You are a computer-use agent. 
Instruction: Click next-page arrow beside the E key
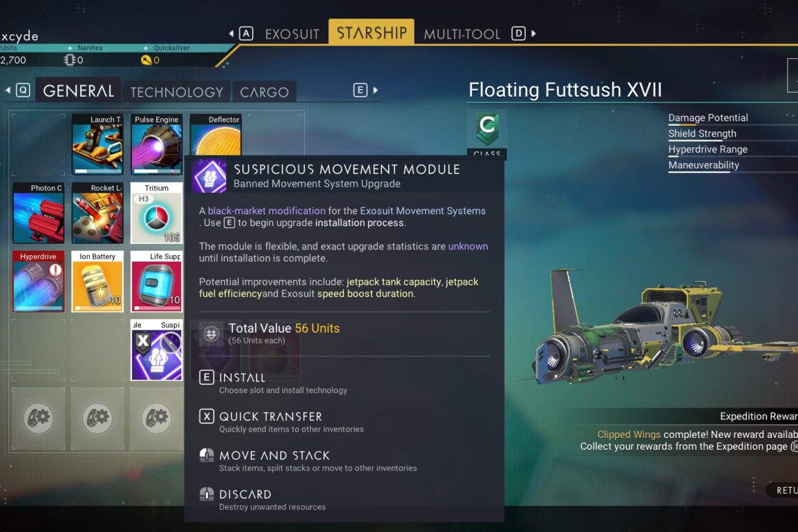point(376,90)
